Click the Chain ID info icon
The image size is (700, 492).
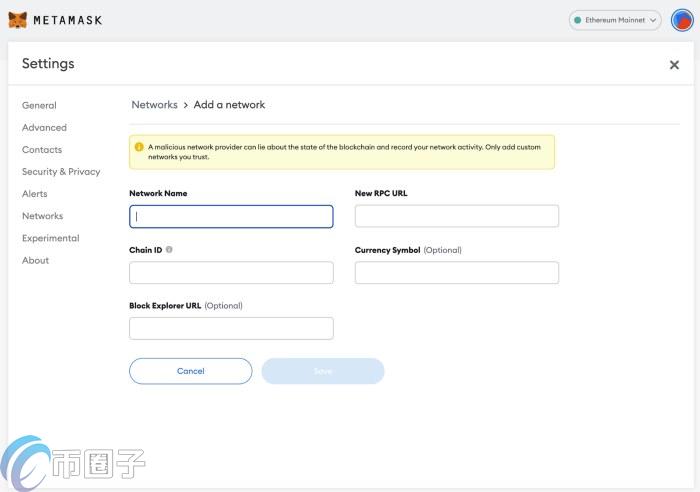(x=169, y=250)
